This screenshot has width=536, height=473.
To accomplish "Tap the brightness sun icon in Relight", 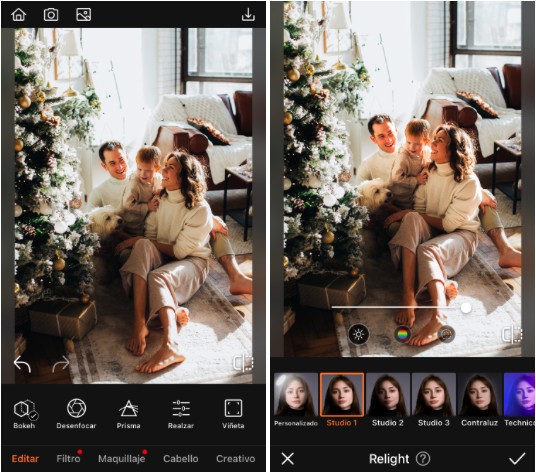I will 359,334.
